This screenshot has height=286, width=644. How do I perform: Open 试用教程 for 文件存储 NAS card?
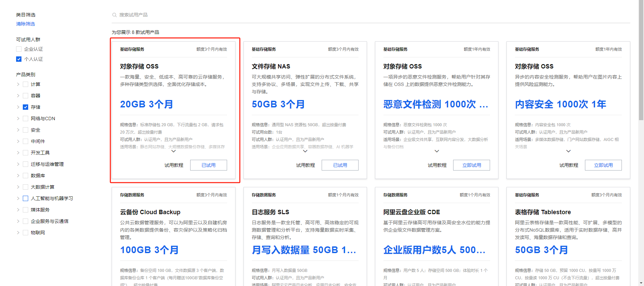(306, 165)
